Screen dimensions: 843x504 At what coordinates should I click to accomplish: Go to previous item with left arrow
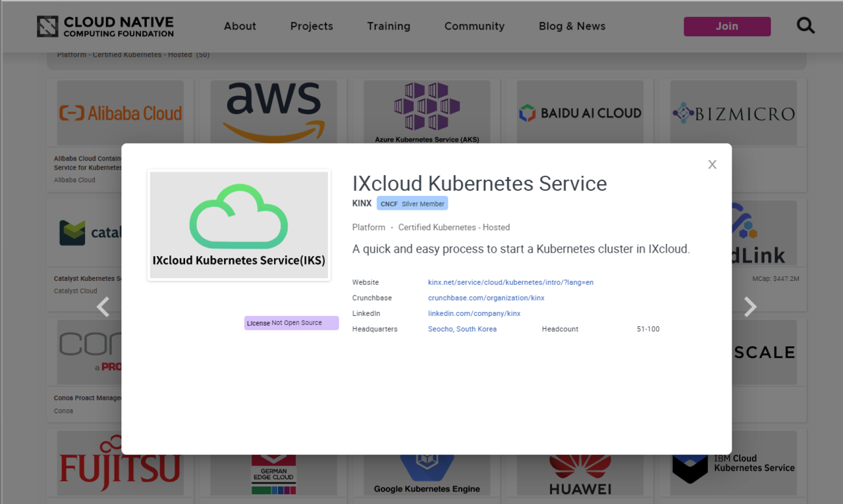tap(103, 307)
